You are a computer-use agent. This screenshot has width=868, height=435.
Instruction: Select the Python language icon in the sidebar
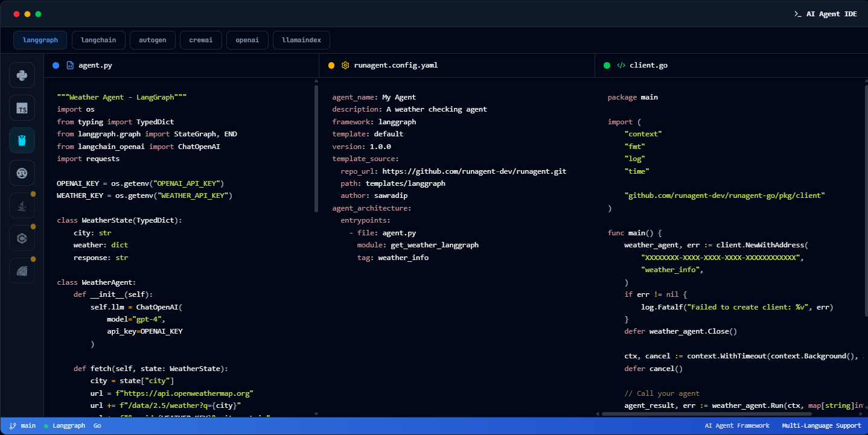click(x=22, y=75)
